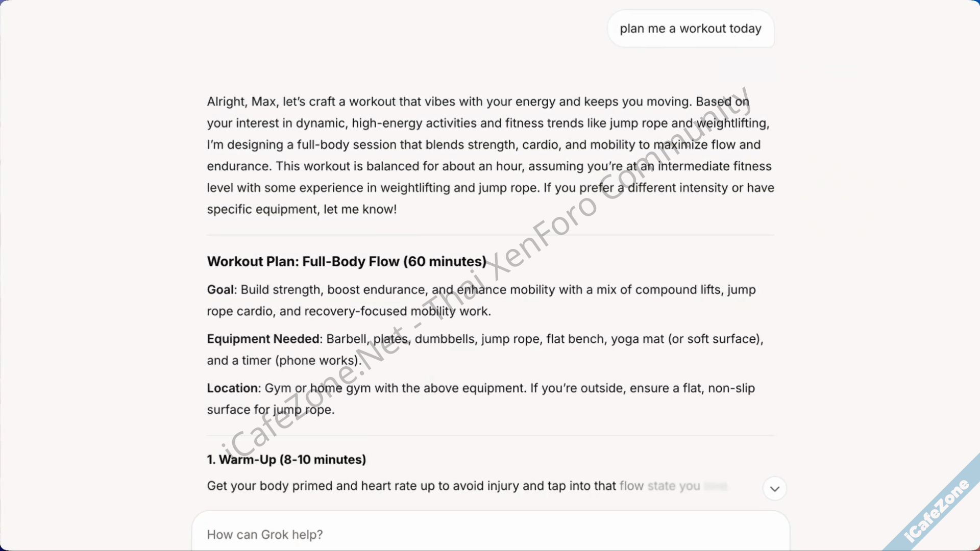Viewport: 980px width, 551px height.
Task: Click the divider line above Workout Plan heading
Action: [x=490, y=235]
